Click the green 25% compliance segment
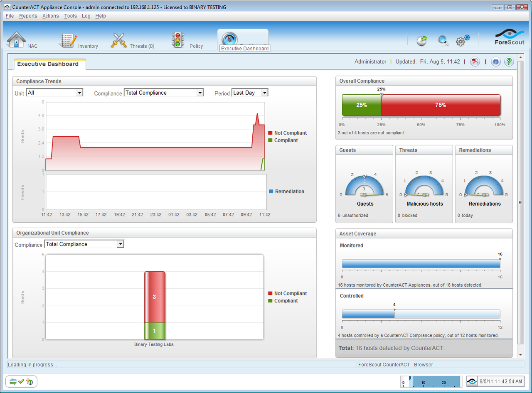This screenshot has height=393, width=532. coord(362,105)
